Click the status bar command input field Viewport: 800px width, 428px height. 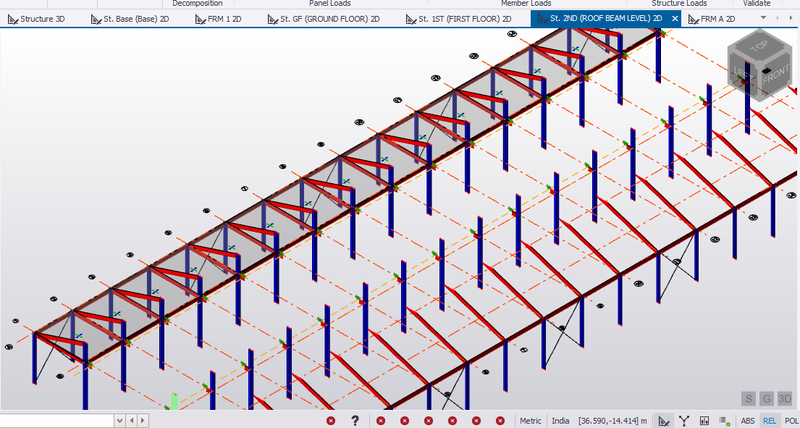click(57, 421)
